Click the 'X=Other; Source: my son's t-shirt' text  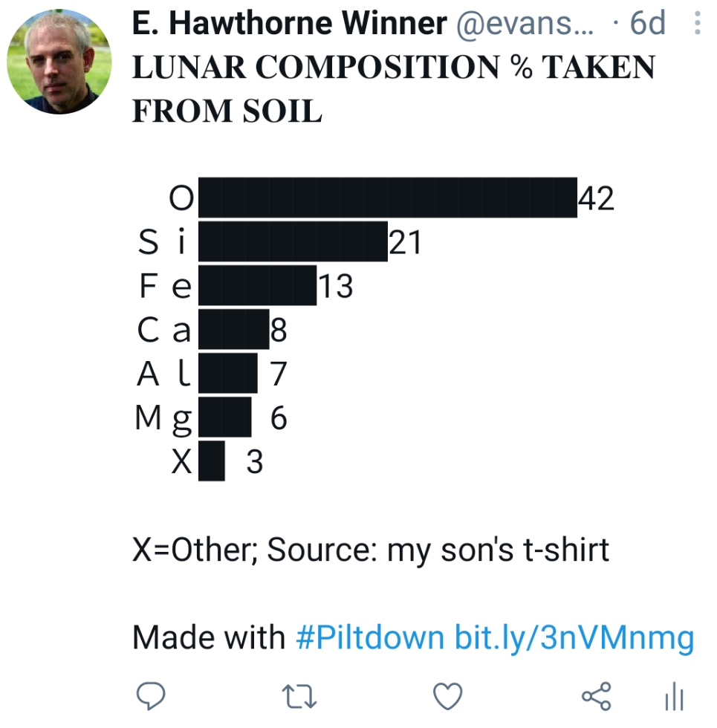coord(371,550)
